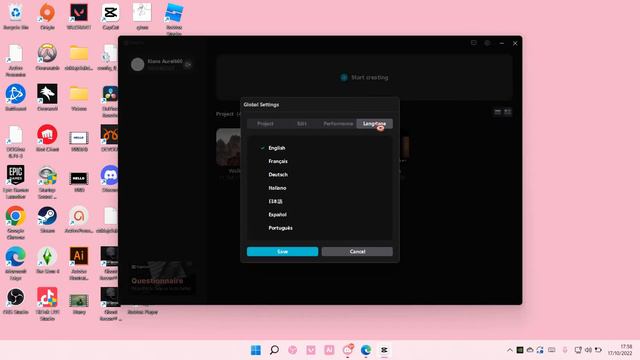Open the Language settings tab
Image resolution: width=640 pixels, height=360 pixels.
point(374,124)
